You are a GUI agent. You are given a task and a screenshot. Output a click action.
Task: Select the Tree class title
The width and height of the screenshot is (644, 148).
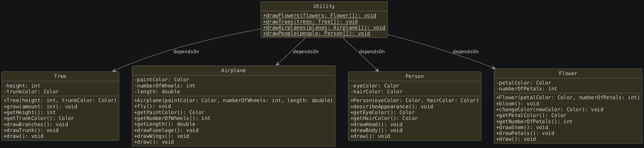click(x=60, y=76)
